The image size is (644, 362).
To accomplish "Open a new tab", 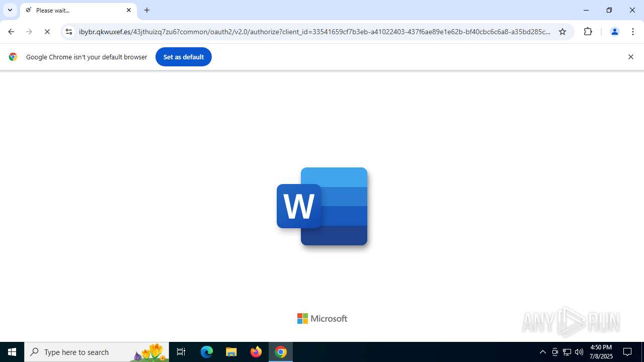I will [x=147, y=10].
